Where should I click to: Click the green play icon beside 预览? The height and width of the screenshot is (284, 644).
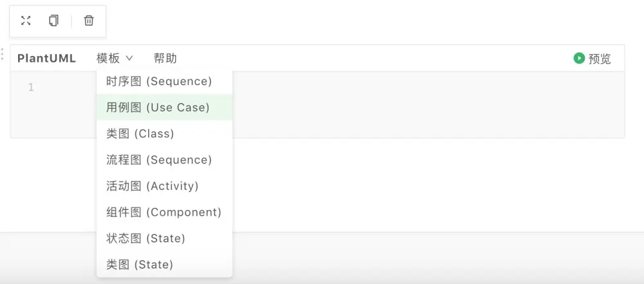pos(579,58)
